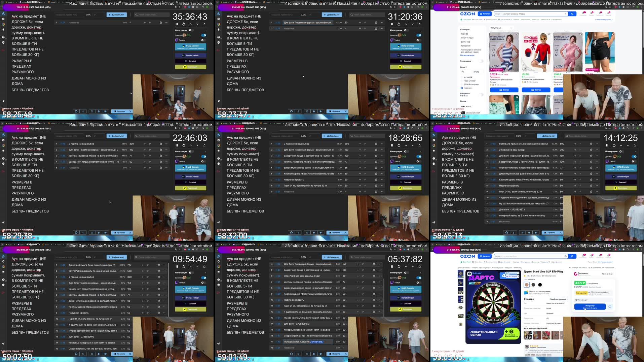Image resolution: width=644 pixels, height=362 pixels.
Task: Expand the Для бизнеса menu on Ozon
Action: [x=505, y=20]
